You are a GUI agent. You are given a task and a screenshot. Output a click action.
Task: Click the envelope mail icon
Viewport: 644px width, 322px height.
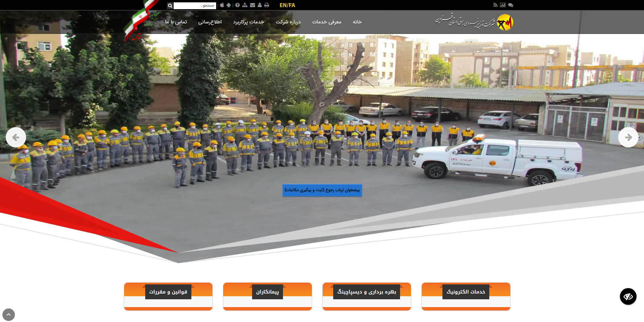coord(252,5)
